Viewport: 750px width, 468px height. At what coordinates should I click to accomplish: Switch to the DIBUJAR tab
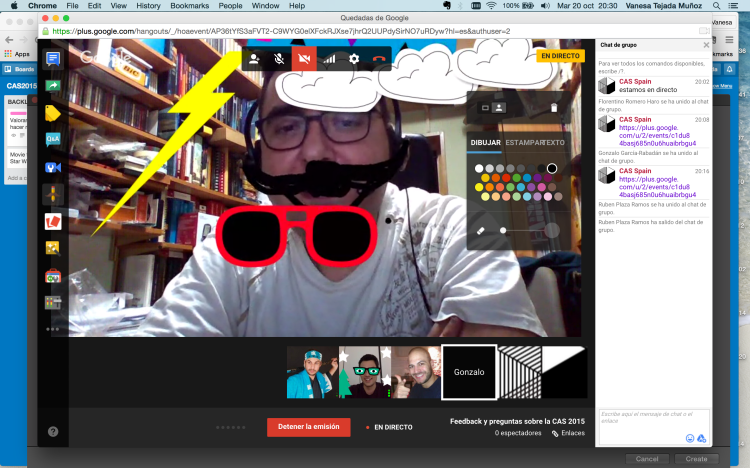(x=485, y=143)
